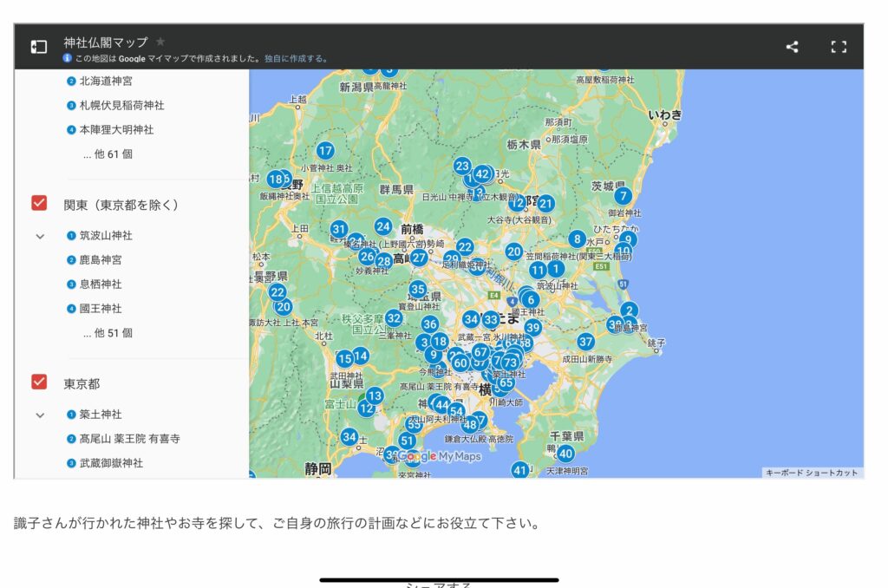Click map marker 51 on the map

[x=408, y=441]
